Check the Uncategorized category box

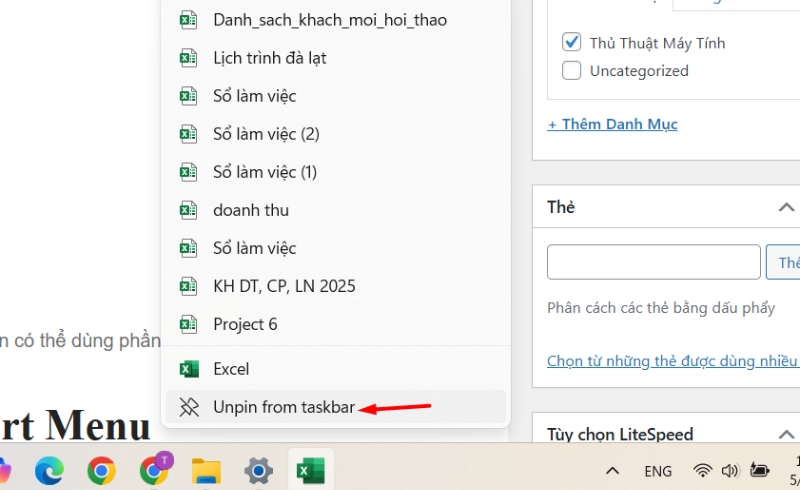(572, 71)
